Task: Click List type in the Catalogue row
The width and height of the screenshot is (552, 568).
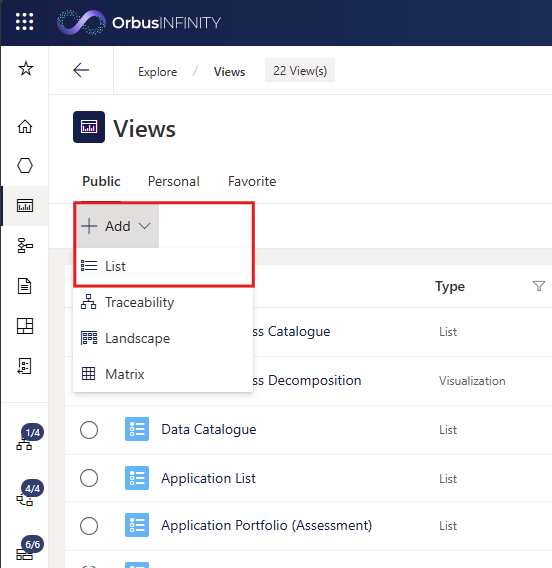Action: [x=448, y=332]
